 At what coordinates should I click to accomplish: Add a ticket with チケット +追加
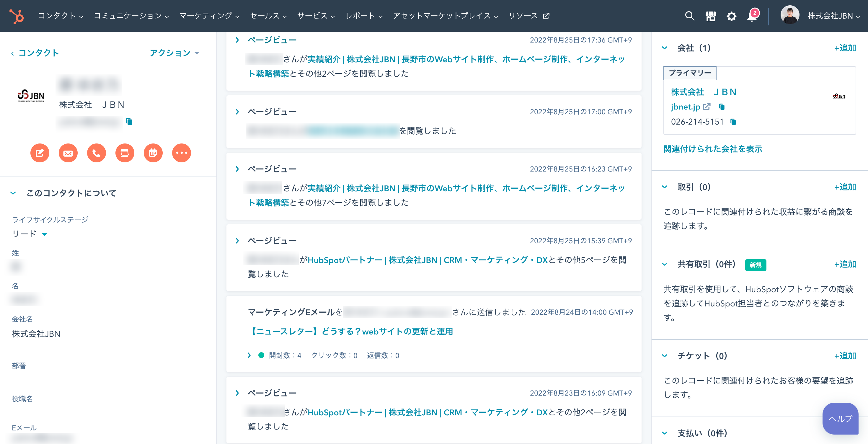pyautogui.click(x=845, y=356)
